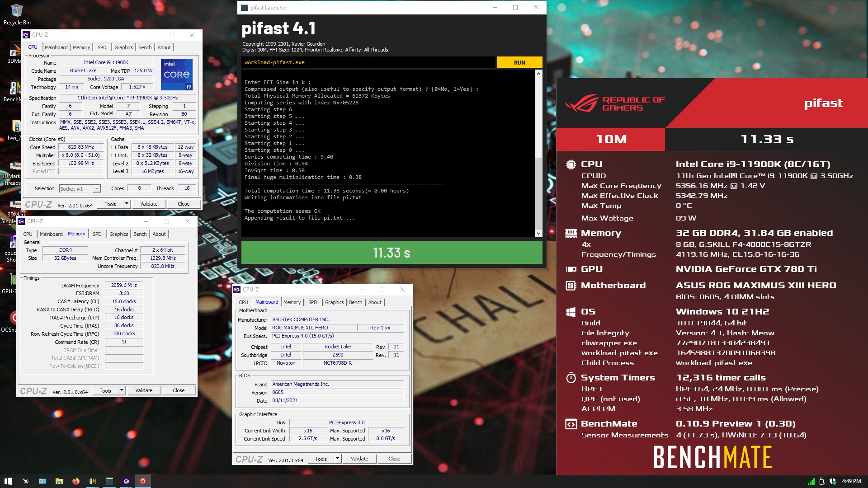This screenshot has width=868, height=488.
Task: Open Firefox from the taskbar
Action: click(75, 481)
